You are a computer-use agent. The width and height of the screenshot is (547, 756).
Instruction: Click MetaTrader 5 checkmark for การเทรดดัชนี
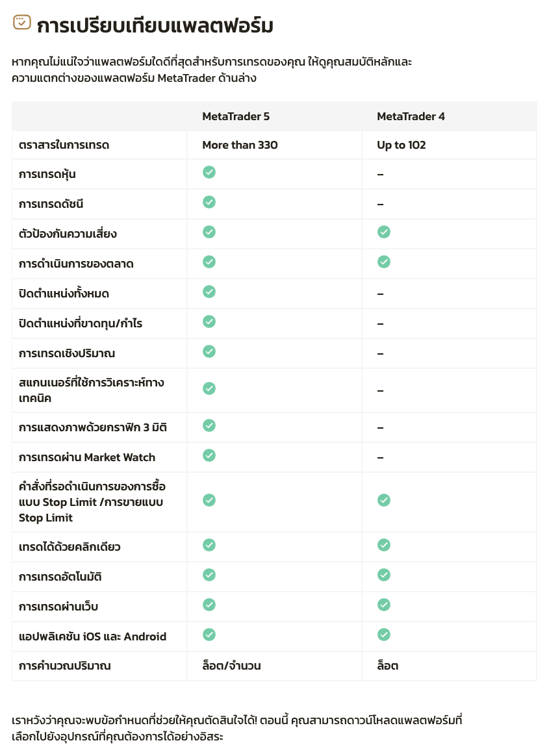(209, 202)
